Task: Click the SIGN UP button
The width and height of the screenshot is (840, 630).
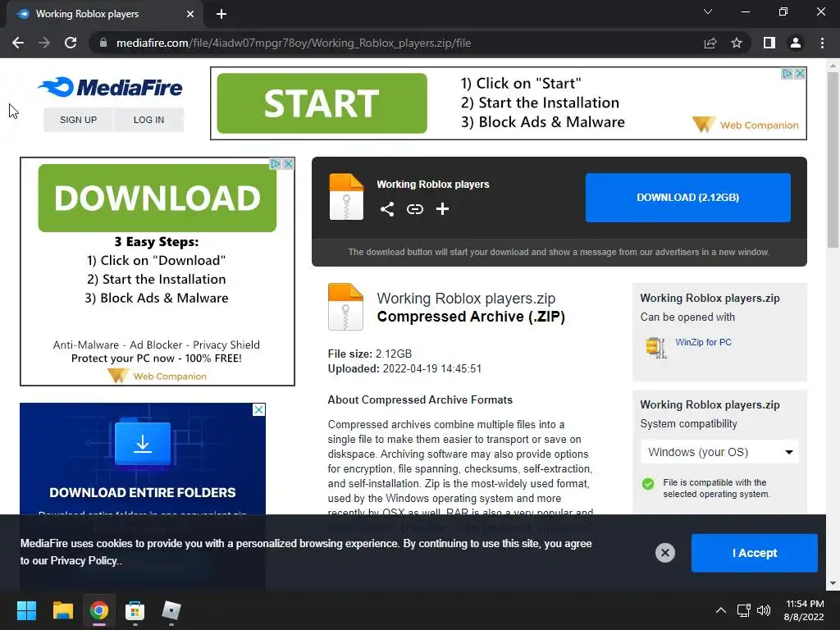Action: click(x=78, y=120)
